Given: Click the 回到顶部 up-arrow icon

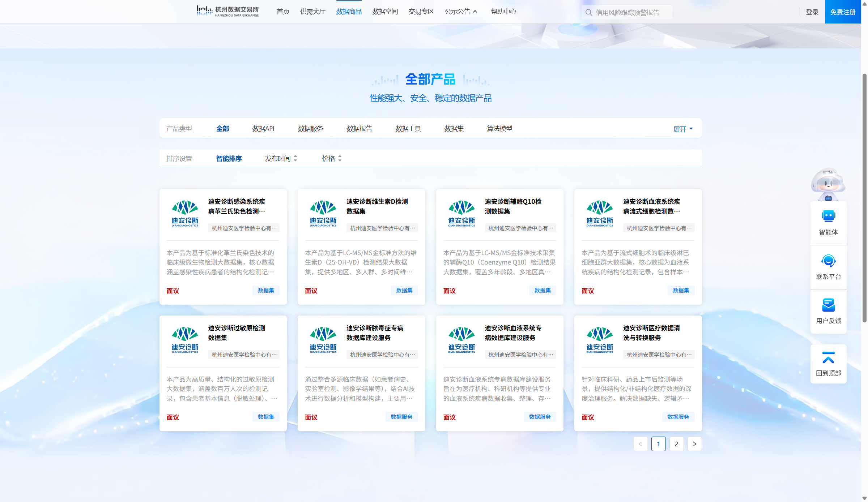Looking at the screenshot, I should (x=828, y=358).
